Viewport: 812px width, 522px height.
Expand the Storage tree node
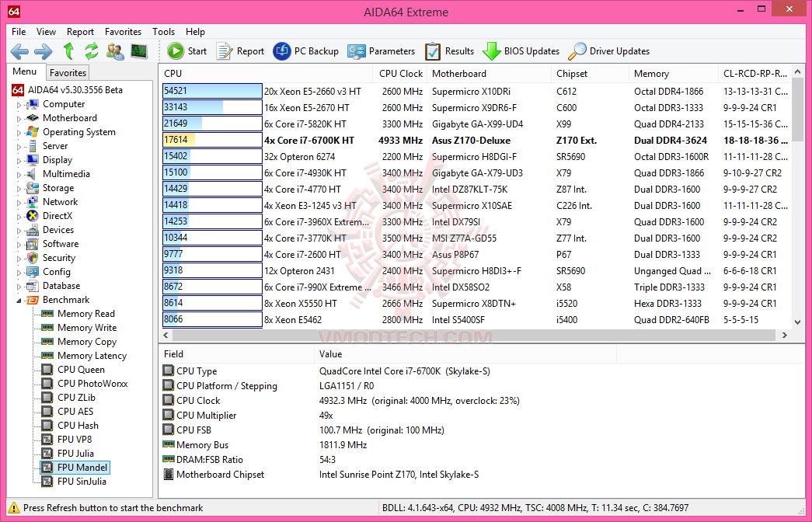coord(19,189)
